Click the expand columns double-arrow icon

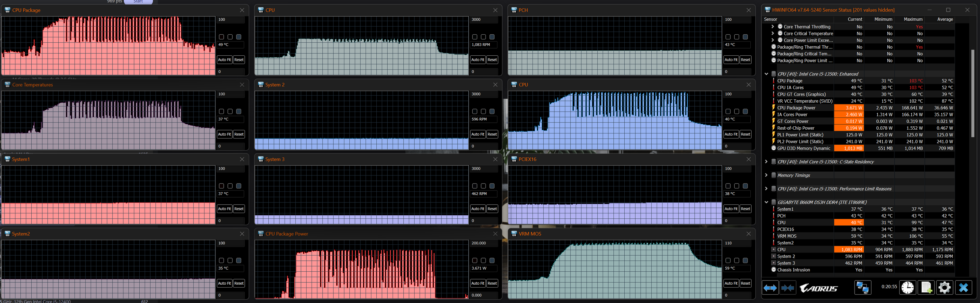coord(770,288)
